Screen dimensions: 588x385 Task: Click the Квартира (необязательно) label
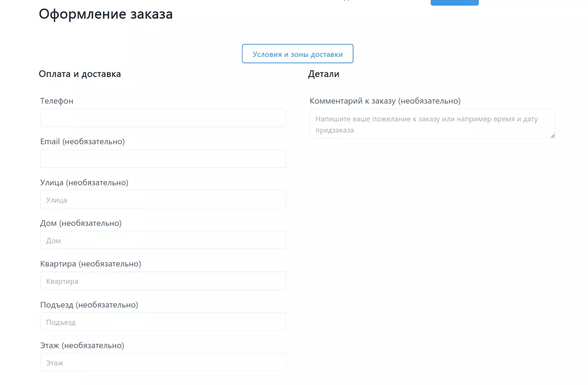91,264
